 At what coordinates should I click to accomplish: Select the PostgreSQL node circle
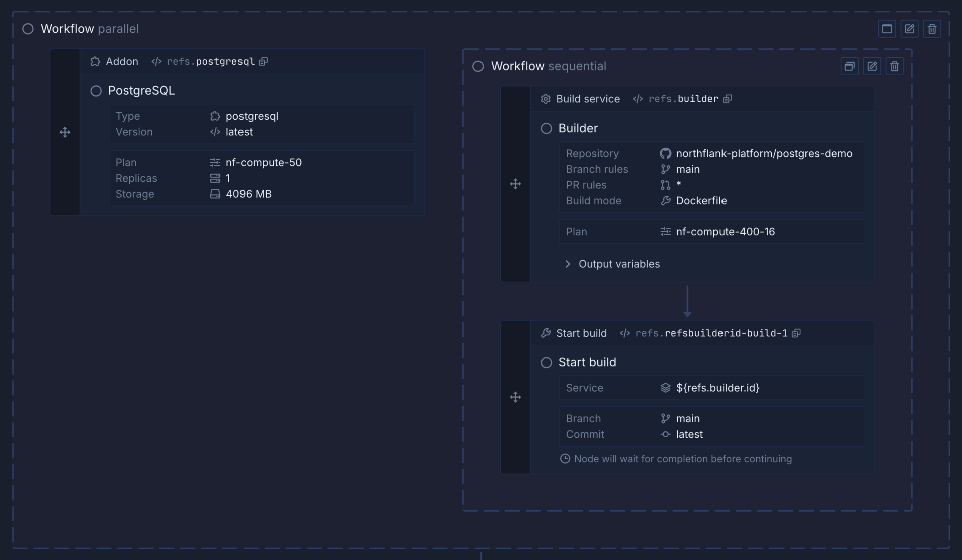pos(96,91)
